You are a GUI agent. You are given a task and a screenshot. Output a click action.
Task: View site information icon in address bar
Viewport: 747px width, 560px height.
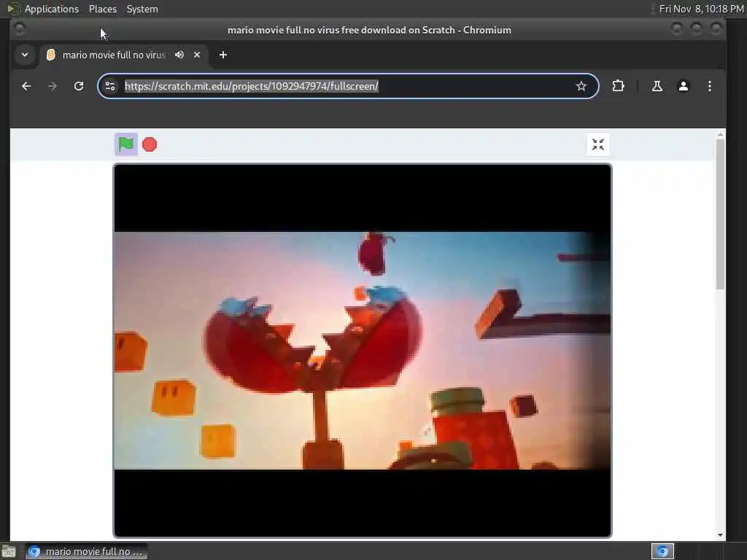pos(110,86)
